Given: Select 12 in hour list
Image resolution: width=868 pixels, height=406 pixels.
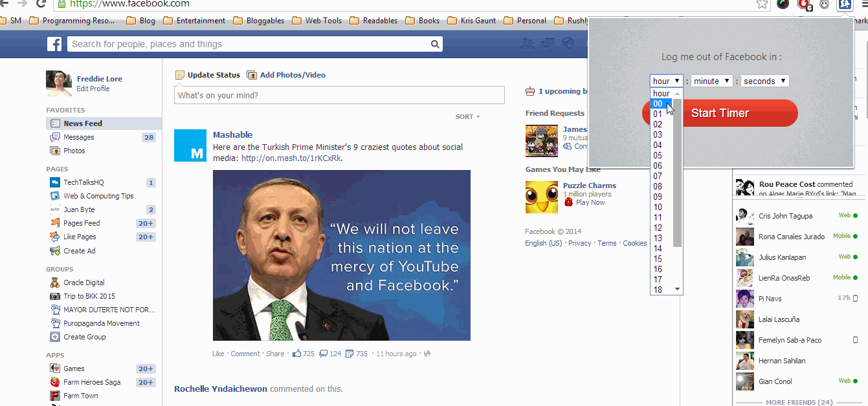Looking at the screenshot, I should 662,228.
